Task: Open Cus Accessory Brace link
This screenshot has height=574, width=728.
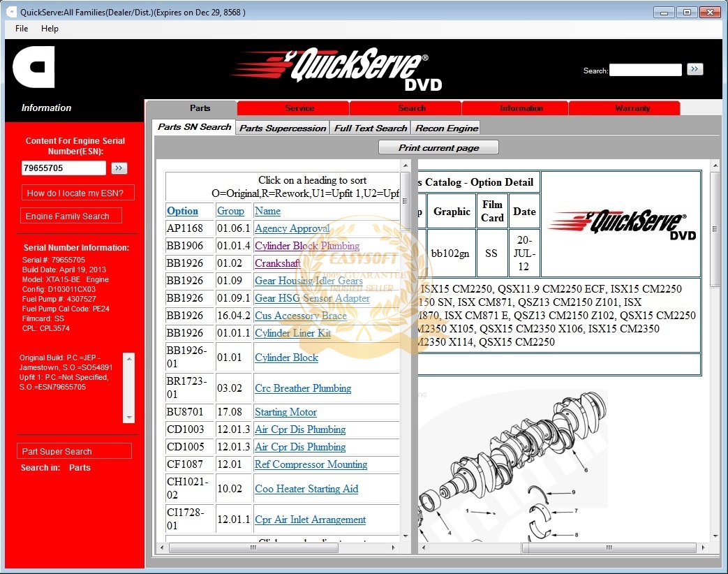Action: pos(300,316)
